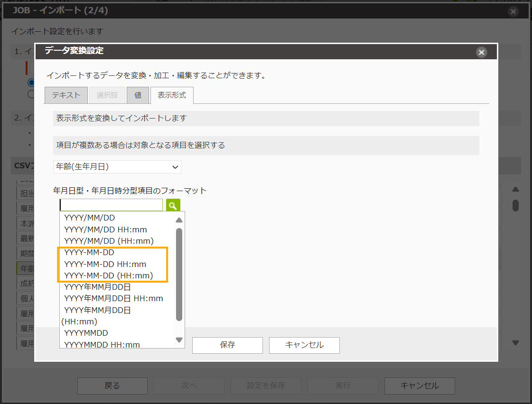Click the green magnifier search icon
The image size is (532, 404).
(173, 205)
